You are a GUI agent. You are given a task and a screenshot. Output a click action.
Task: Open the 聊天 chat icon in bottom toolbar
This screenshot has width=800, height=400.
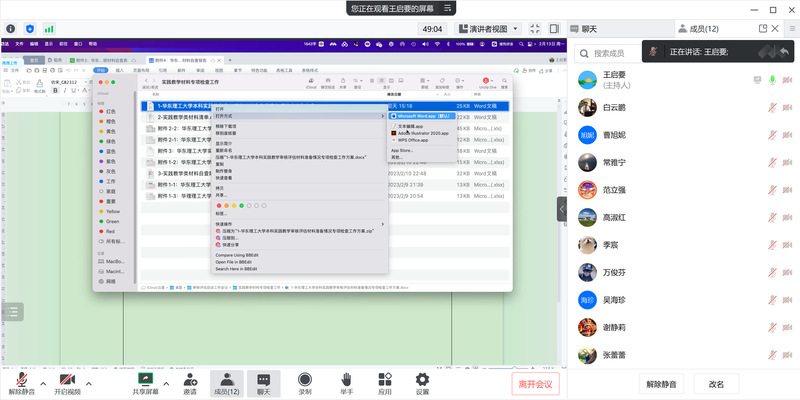click(264, 379)
